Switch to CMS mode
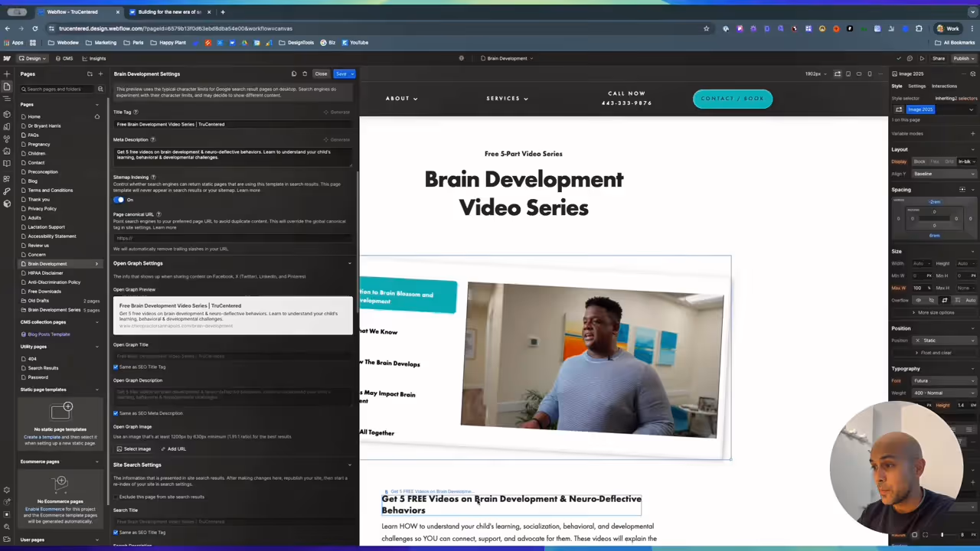 coord(64,58)
